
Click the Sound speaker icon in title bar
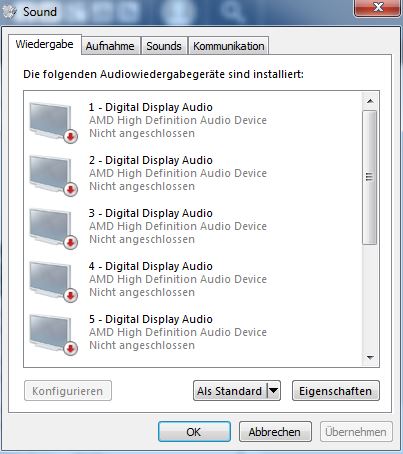[9, 12]
